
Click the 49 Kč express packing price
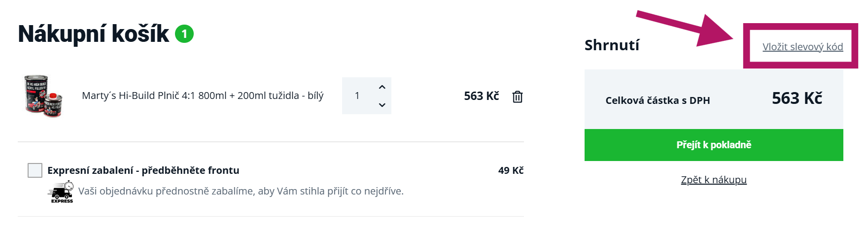pos(511,170)
